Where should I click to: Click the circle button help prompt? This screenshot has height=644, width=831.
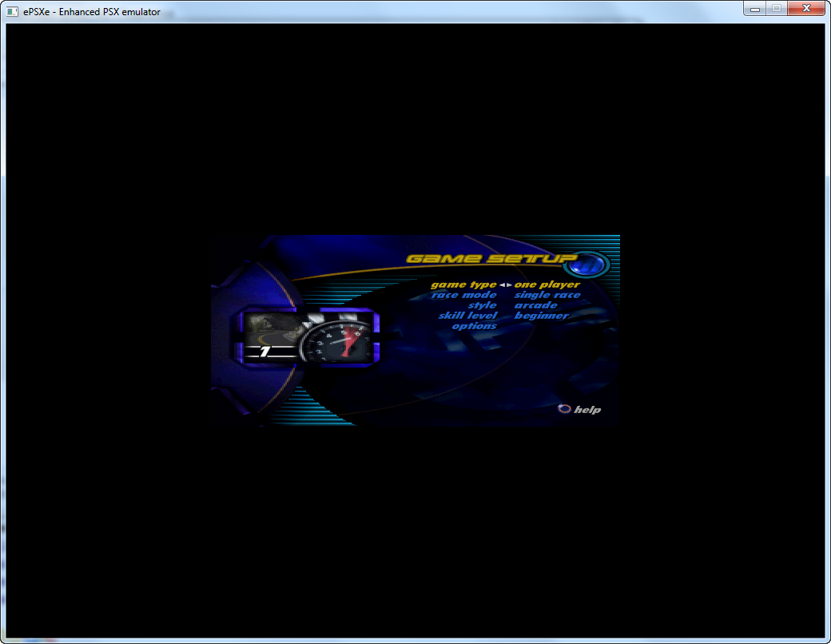(564, 408)
